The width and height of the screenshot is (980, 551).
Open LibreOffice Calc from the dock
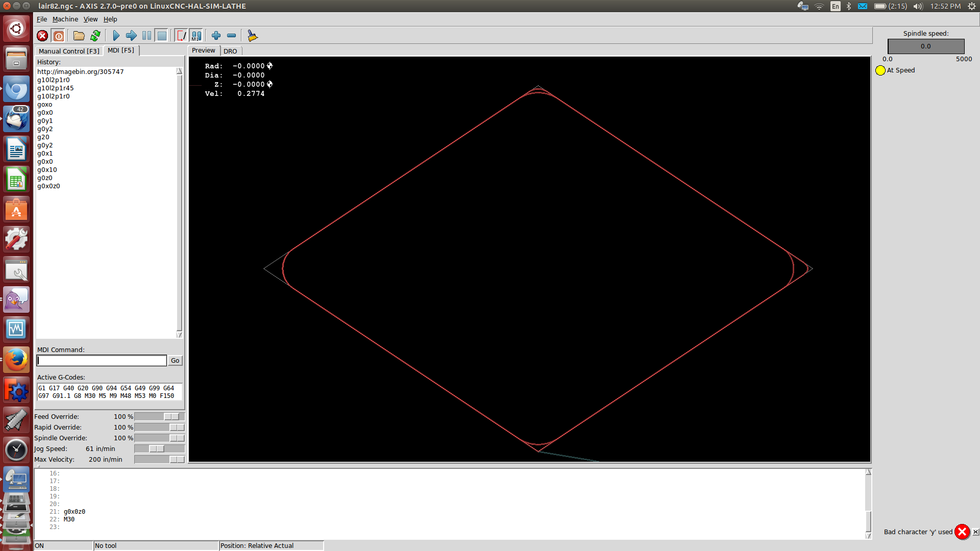point(16,180)
